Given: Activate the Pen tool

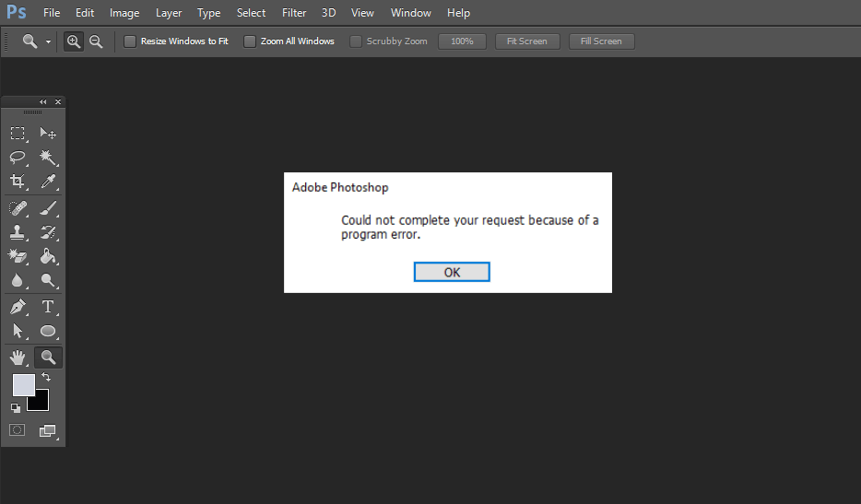Looking at the screenshot, I should (x=18, y=306).
